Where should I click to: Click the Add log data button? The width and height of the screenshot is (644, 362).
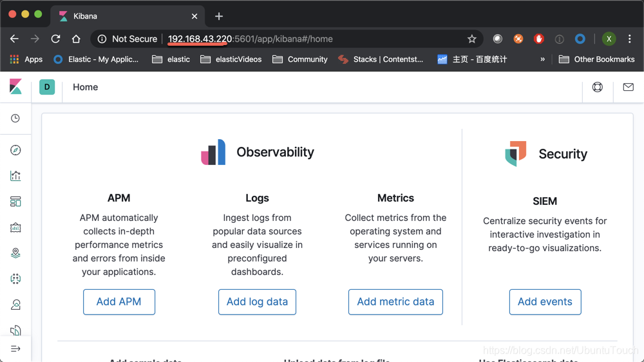257,302
